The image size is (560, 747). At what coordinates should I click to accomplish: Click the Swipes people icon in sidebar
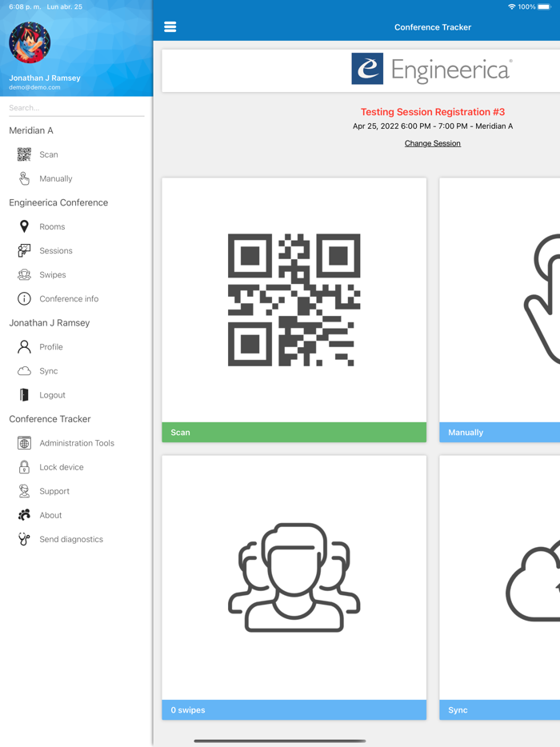point(24,275)
